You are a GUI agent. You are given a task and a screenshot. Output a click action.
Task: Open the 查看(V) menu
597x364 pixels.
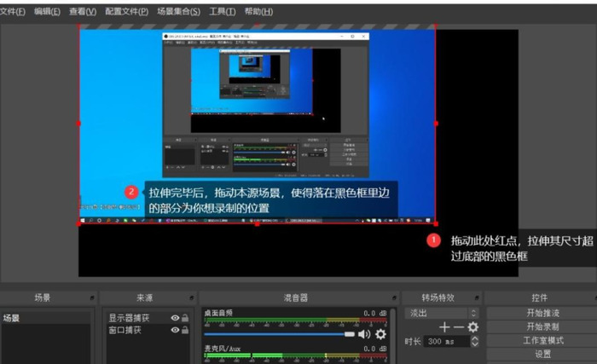tap(83, 11)
